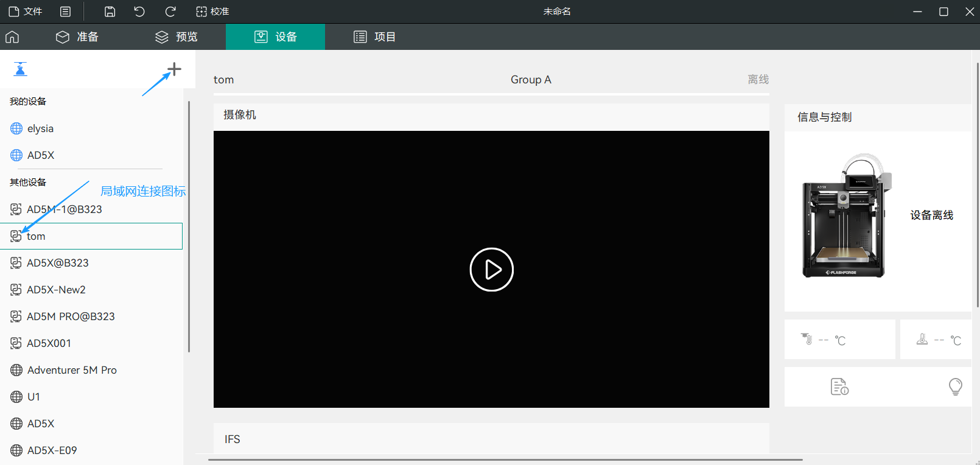
Task: Toggle the printer light bulb icon
Action: pos(955,386)
